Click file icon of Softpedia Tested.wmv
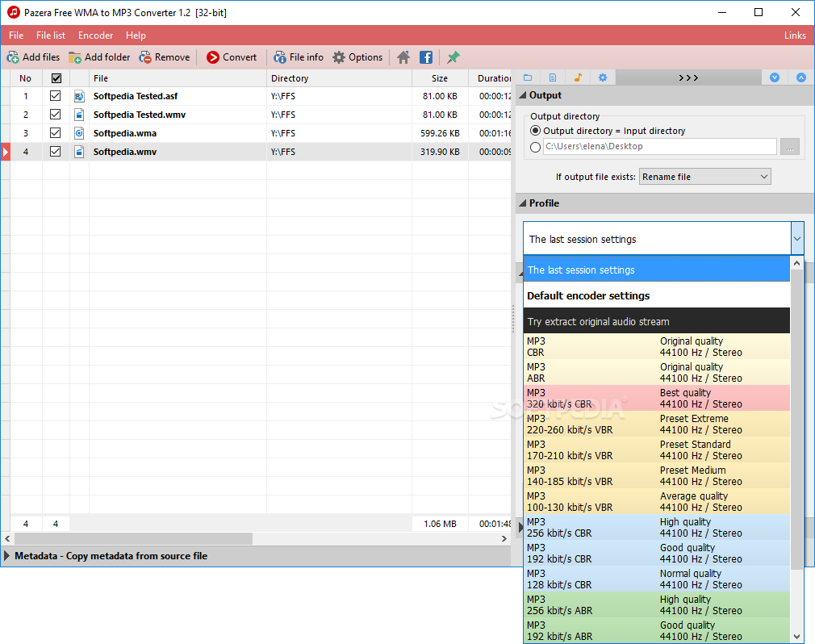Screen dimensions: 815x644 pyautogui.click(x=79, y=115)
